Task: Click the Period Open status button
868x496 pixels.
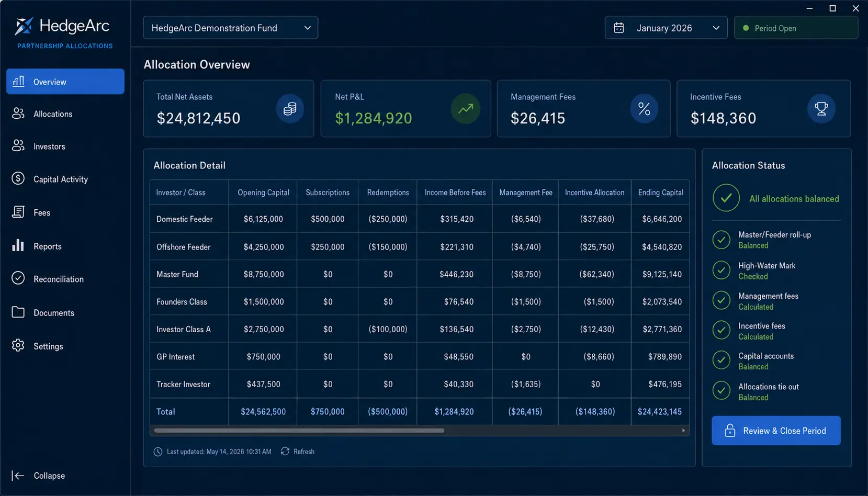Action: (x=796, y=28)
